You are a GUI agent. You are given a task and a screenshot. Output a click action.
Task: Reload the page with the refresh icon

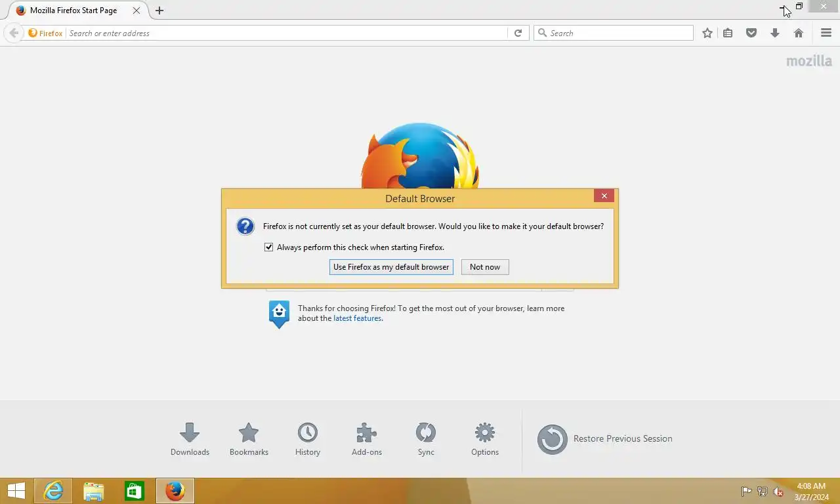click(518, 33)
